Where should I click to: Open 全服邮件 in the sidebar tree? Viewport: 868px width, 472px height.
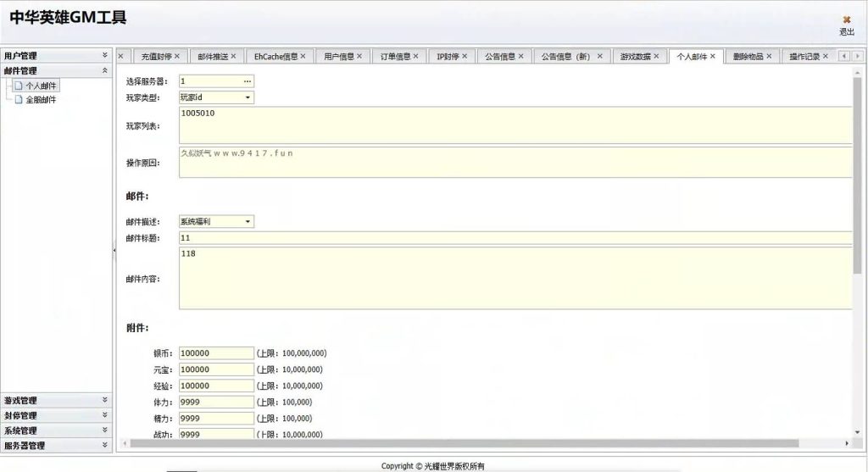pyautogui.click(x=40, y=100)
